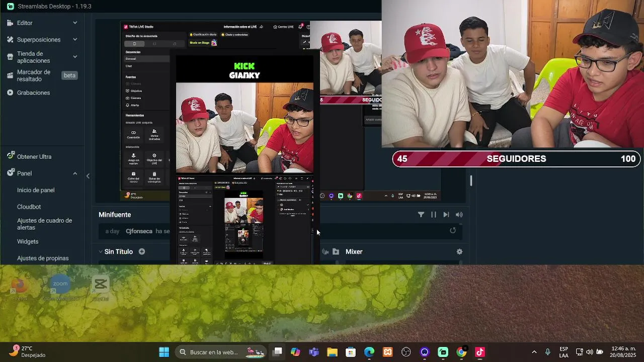Screen dimensions: 644x362
Task: Open the CapCut desktop shortcut
Action: click(x=100, y=288)
